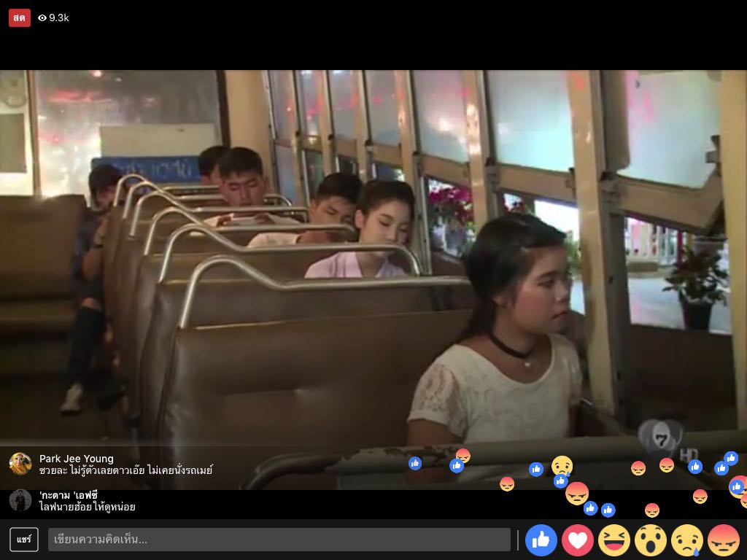This screenshot has height=560, width=747.
Task: Send a Love heart reaction
Action: coord(578,540)
